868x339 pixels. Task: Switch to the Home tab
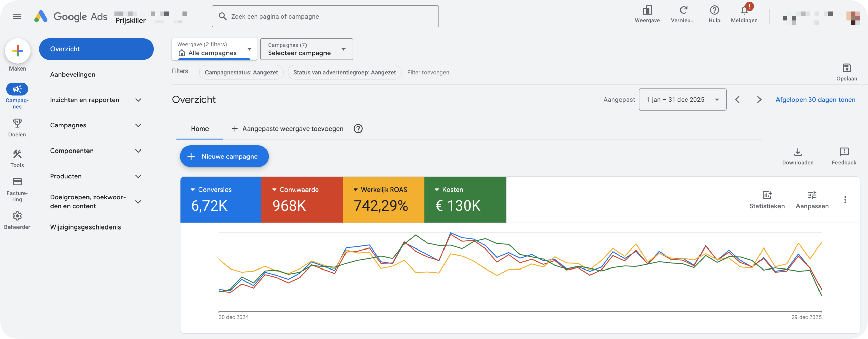click(x=200, y=128)
